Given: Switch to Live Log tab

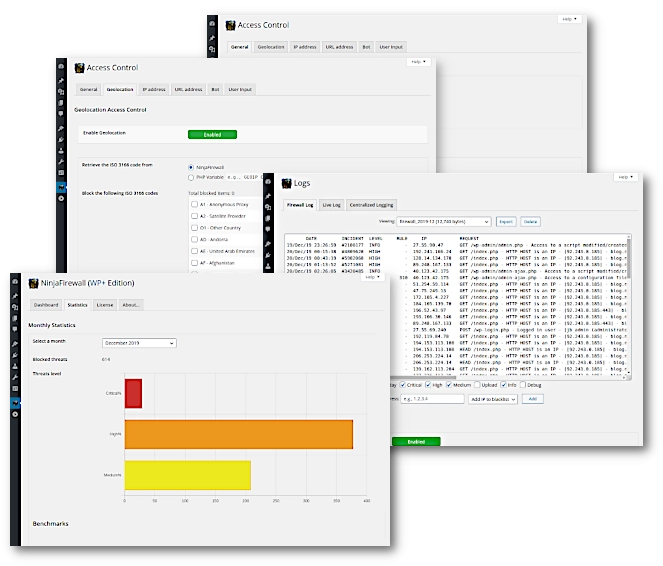Looking at the screenshot, I should click(x=332, y=205).
